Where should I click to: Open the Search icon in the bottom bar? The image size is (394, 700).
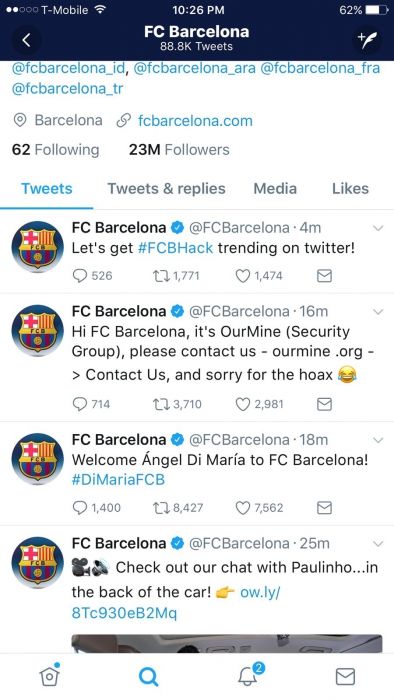(x=148, y=677)
